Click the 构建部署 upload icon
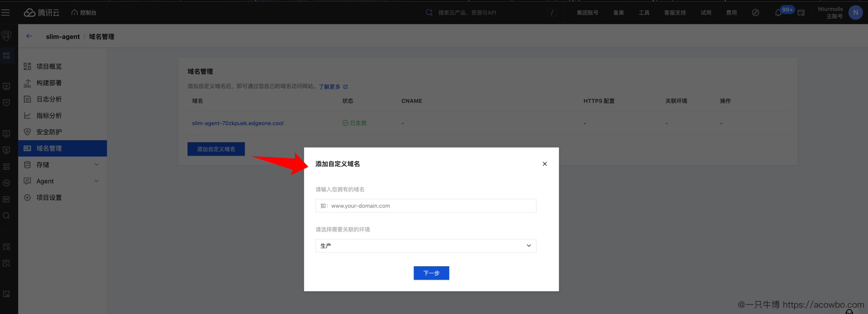The width and height of the screenshot is (868, 314). click(x=27, y=83)
